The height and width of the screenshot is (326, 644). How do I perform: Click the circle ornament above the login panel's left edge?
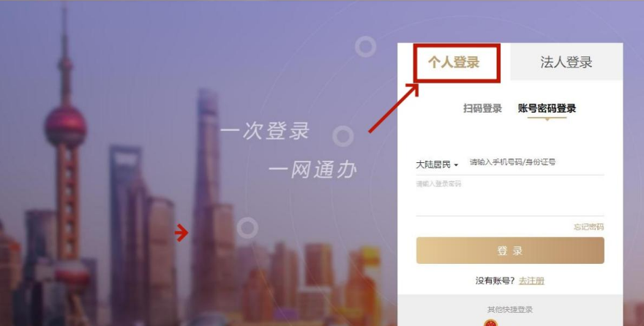click(x=365, y=46)
